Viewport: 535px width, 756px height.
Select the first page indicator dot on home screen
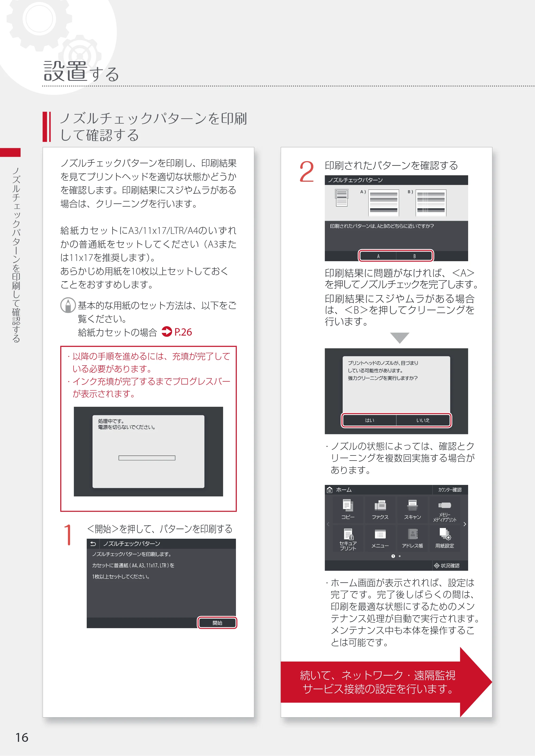coord(393,556)
